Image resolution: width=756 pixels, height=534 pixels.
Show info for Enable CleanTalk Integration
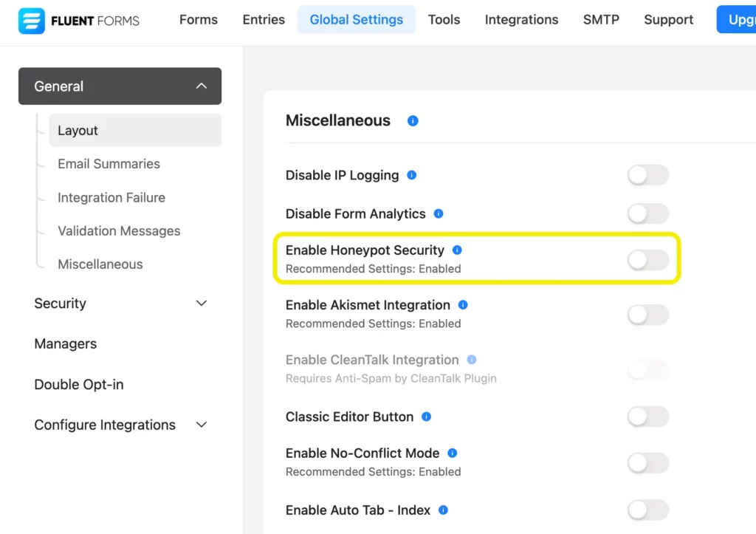click(472, 360)
